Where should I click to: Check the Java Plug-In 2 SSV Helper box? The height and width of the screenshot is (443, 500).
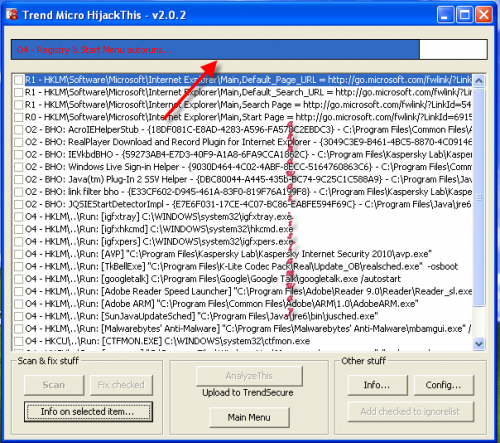click(x=19, y=180)
